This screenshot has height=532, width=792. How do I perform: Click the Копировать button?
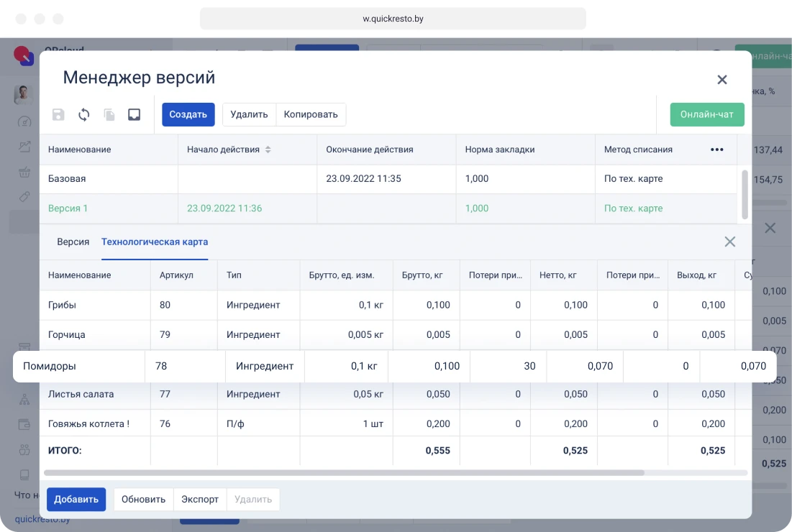[x=311, y=114]
